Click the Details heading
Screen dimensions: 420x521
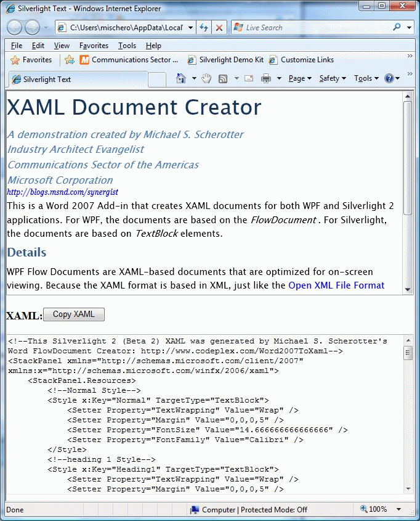[26, 253]
